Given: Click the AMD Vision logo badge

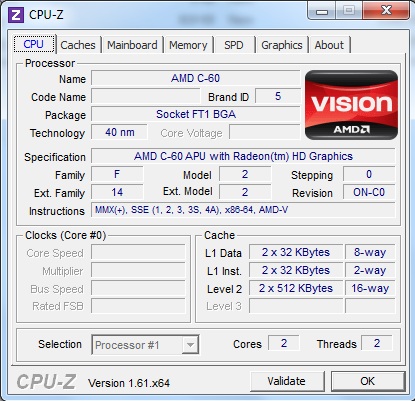Looking at the screenshot, I should pyautogui.click(x=351, y=105).
